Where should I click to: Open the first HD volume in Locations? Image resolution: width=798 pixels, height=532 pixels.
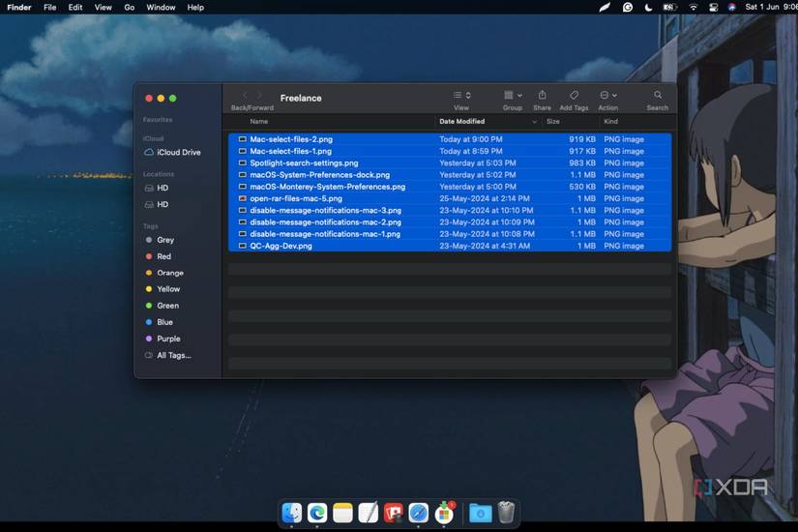[x=157, y=188]
